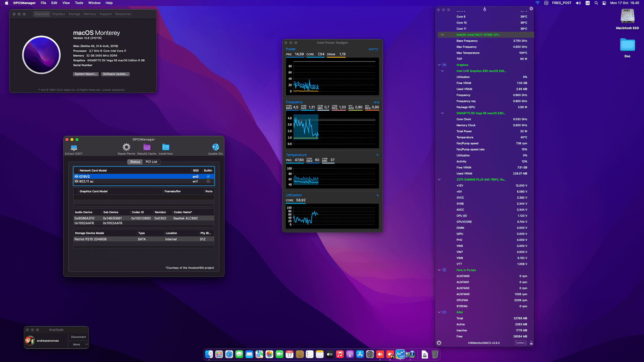The width and height of the screenshot is (644, 362).
Task: Open Finder from the dock
Action: (x=209, y=354)
